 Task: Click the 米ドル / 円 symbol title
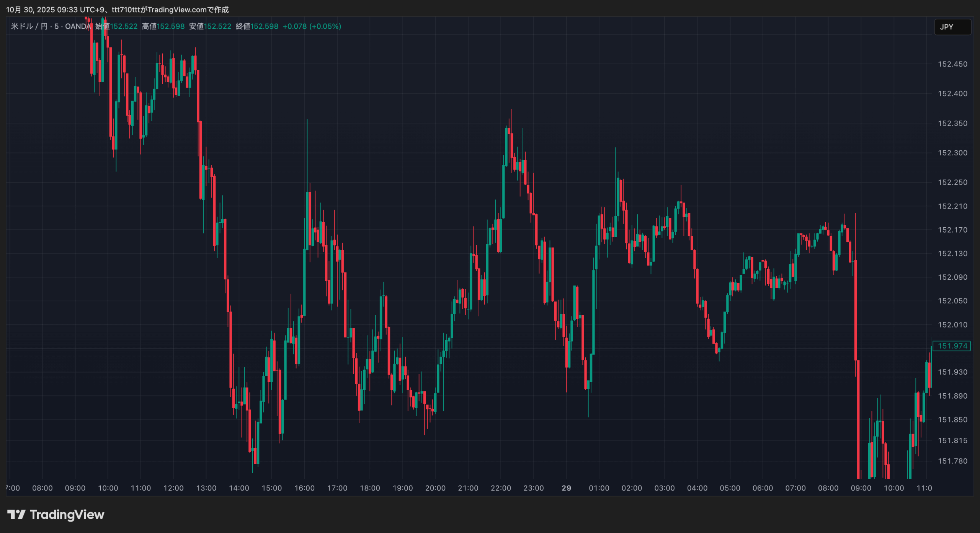pos(29,26)
